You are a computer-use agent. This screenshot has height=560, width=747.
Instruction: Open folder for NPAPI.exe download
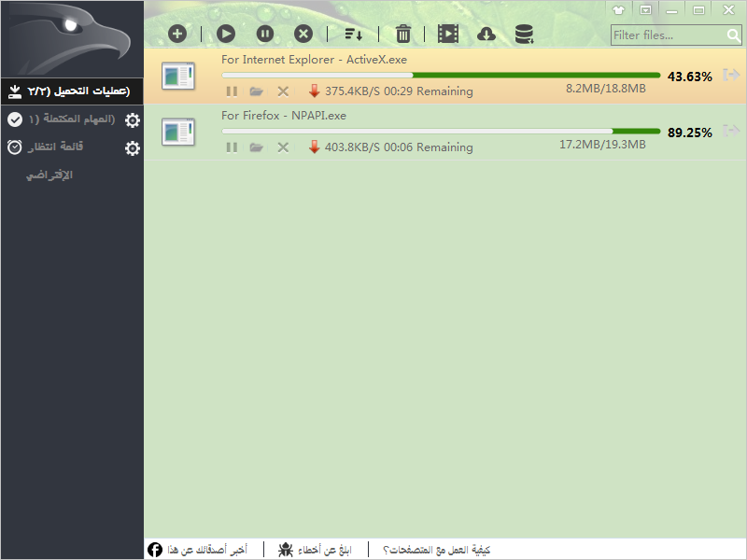click(x=256, y=147)
